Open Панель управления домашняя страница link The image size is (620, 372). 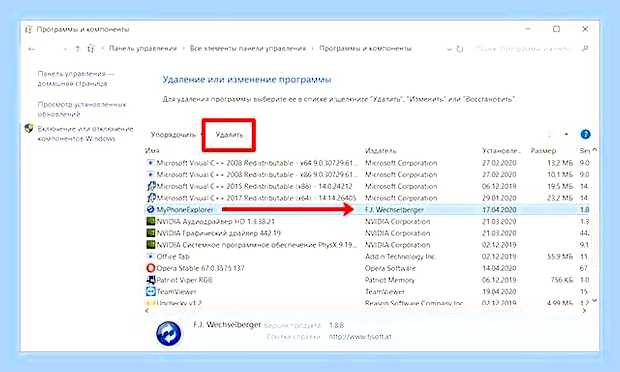[76, 79]
